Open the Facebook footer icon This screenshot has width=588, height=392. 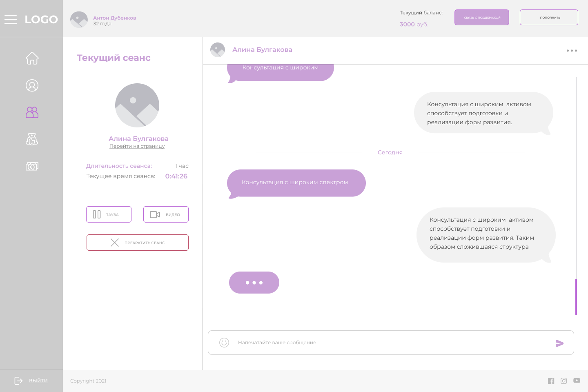(551, 381)
